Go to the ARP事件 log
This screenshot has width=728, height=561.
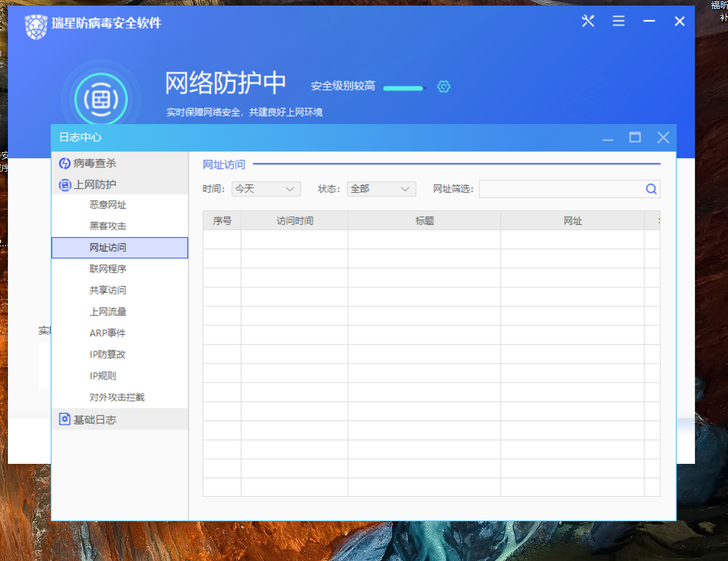pos(107,333)
